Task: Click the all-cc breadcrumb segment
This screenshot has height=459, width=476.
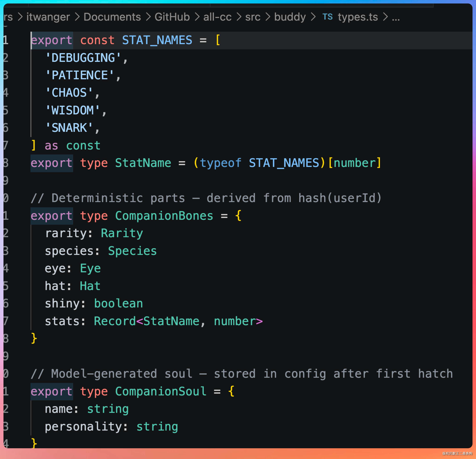Action: (217, 17)
